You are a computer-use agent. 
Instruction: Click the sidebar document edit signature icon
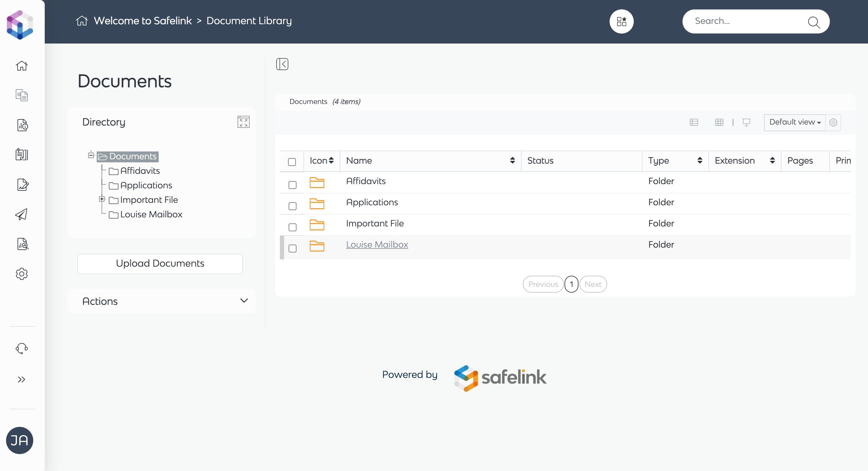[x=22, y=185]
